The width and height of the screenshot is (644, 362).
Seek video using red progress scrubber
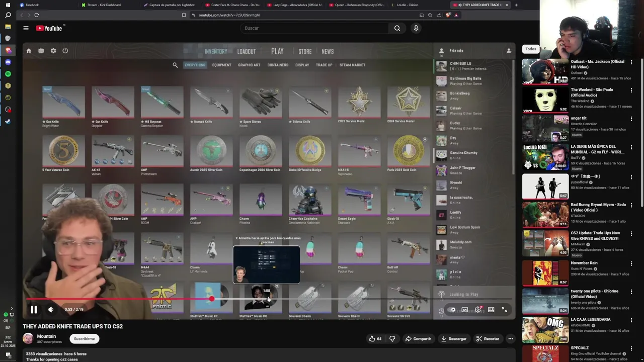pyautogui.click(x=212, y=299)
